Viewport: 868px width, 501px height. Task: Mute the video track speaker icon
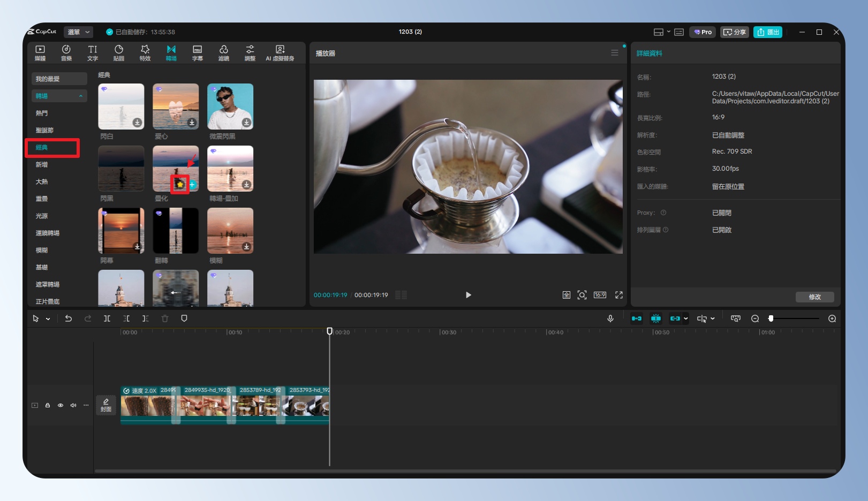pyautogui.click(x=73, y=405)
